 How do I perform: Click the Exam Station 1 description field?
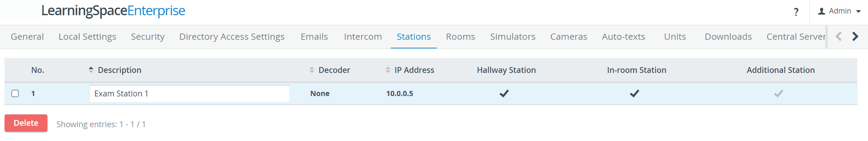coord(189,94)
